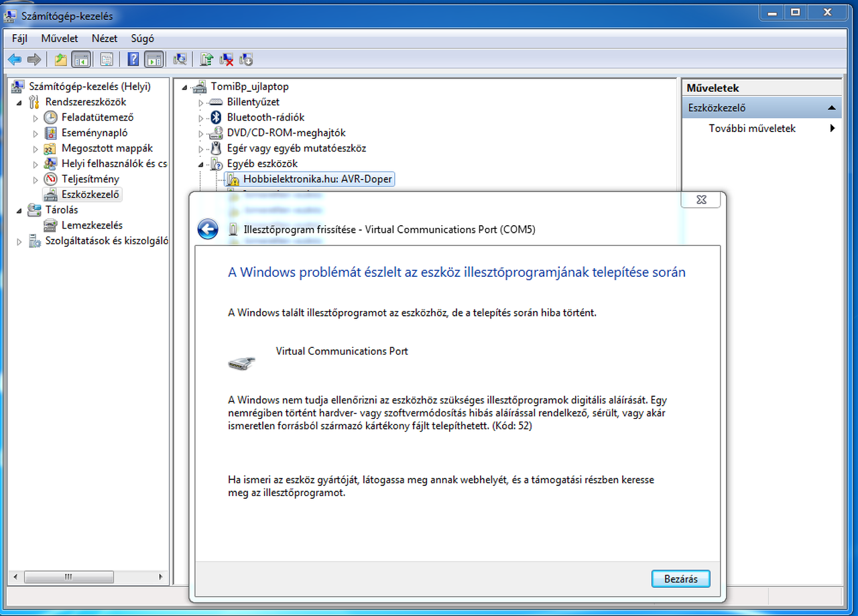Open Help via the blue question mark icon
The height and width of the screenshot is (616, 858).
click(x=133, y=60)
